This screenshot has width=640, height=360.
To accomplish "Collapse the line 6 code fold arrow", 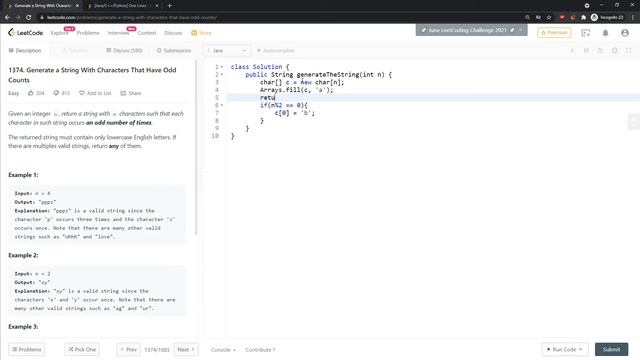I will tap(222, 105).
